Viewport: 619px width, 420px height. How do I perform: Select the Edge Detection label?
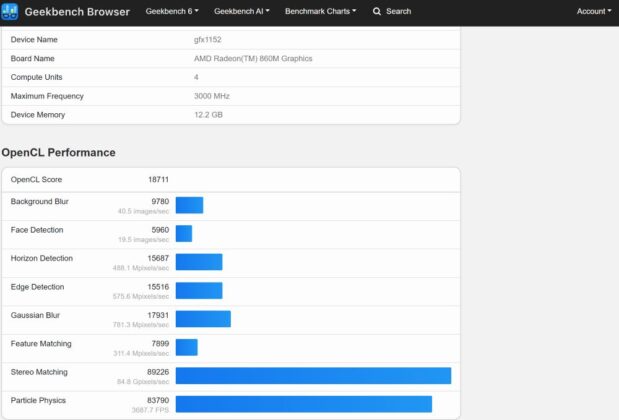pos(37,287)
